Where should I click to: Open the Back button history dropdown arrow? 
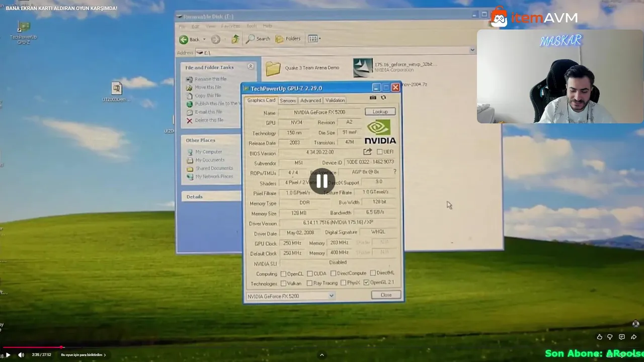point(204,39)
